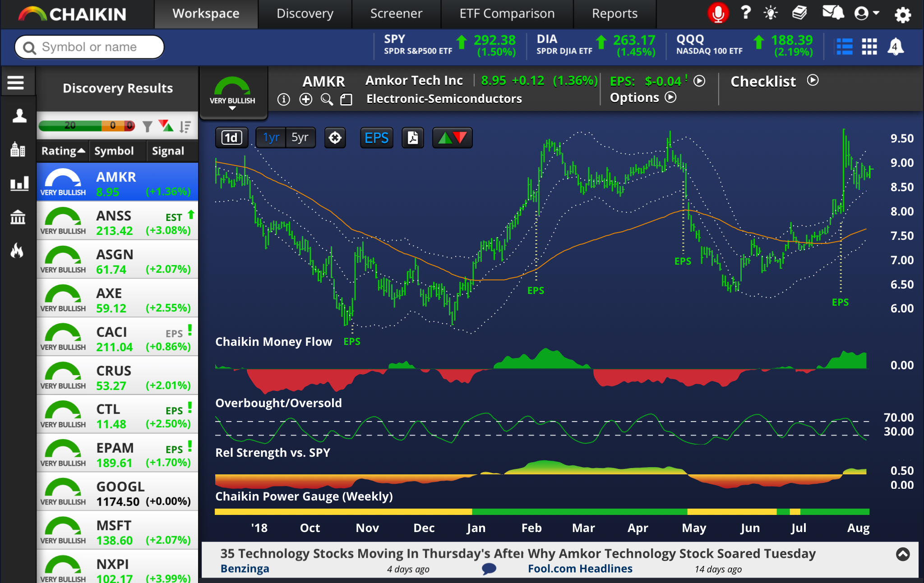This screenshot has height=583, width=924.
Task: Open the Fool.com Headlines link
Action: point(580,569)
